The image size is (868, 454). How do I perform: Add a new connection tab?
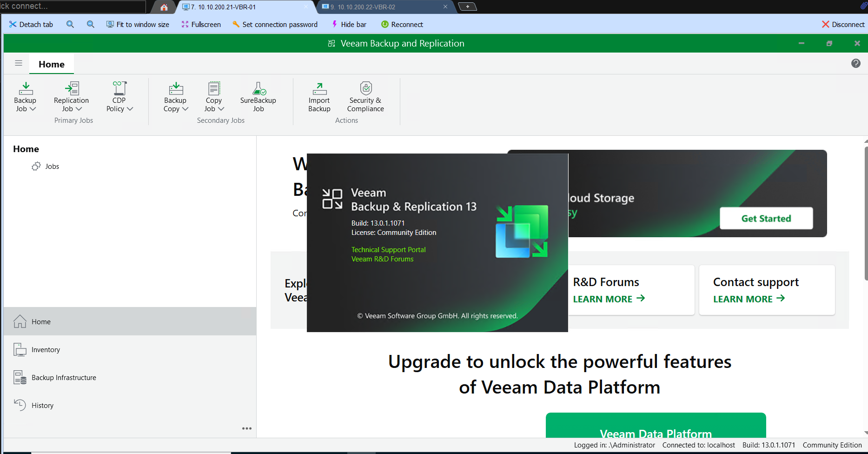(467, 7)
